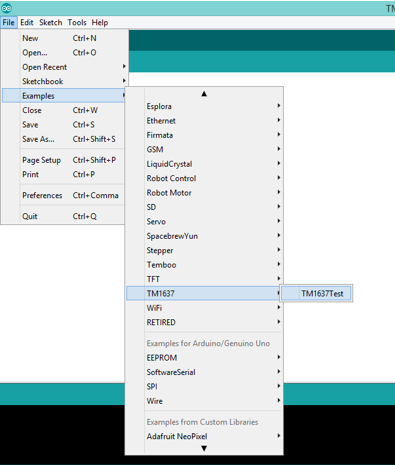Open the RETIRED examples submenu

pos(204,322)
